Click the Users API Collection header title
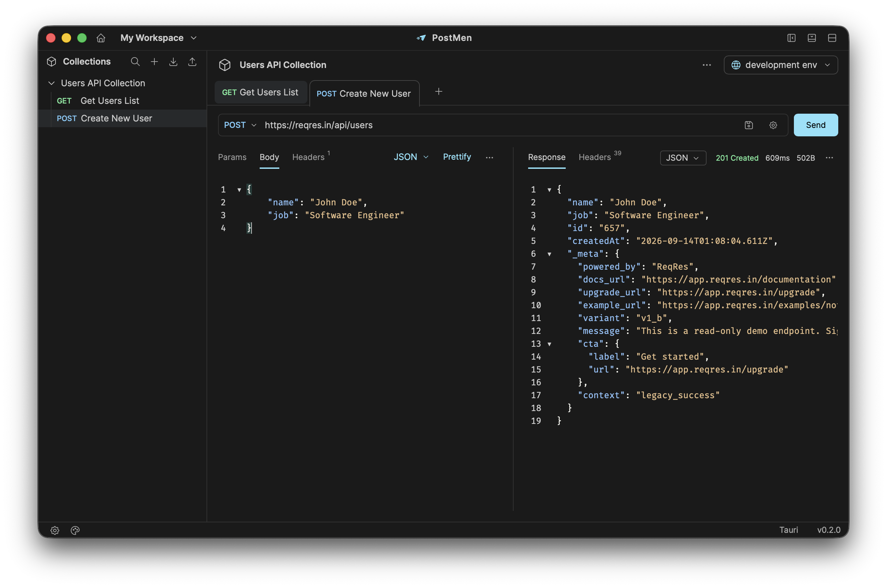The height and width of the screenshot is (588, 887). point(283,65)
